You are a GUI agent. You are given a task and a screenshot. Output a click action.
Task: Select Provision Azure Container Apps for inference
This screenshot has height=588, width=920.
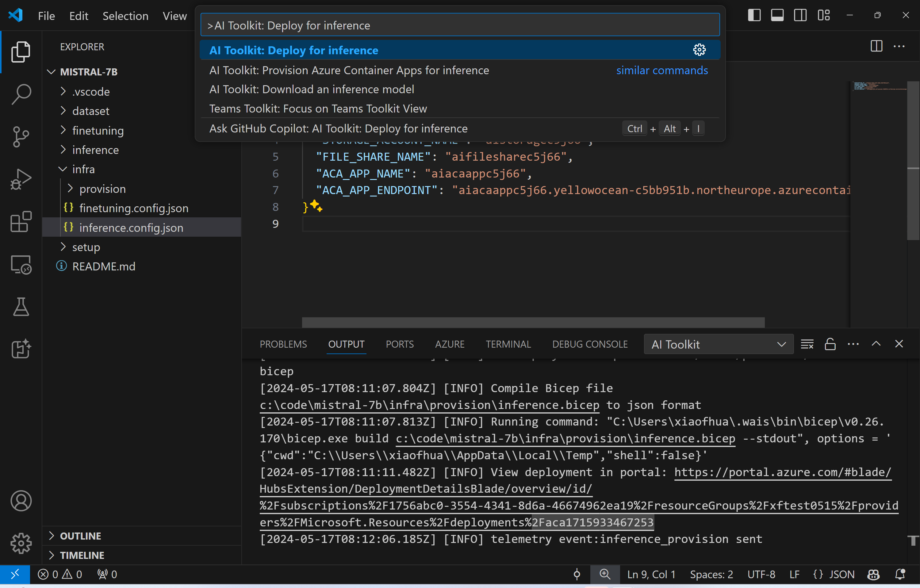460,70
